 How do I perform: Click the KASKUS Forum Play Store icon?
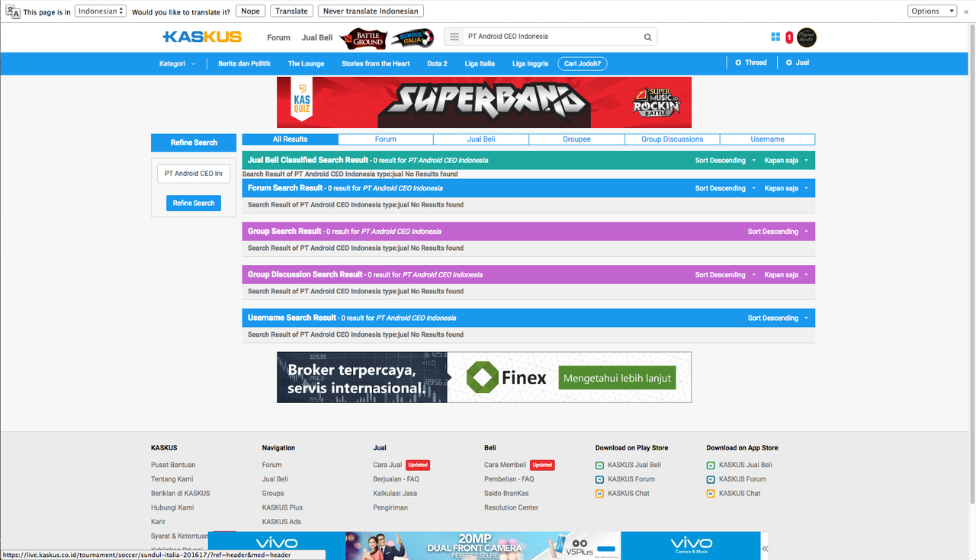tap(600, 479)
